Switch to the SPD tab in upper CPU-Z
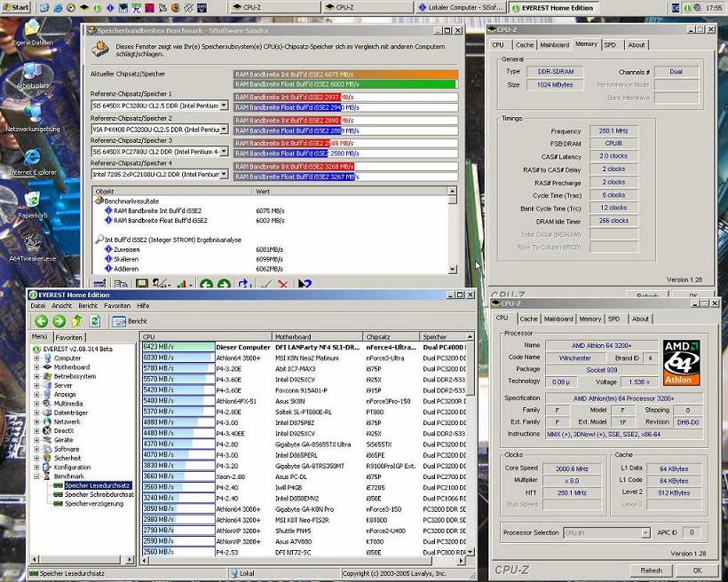The image size is (728, 582). pos(610,44)
